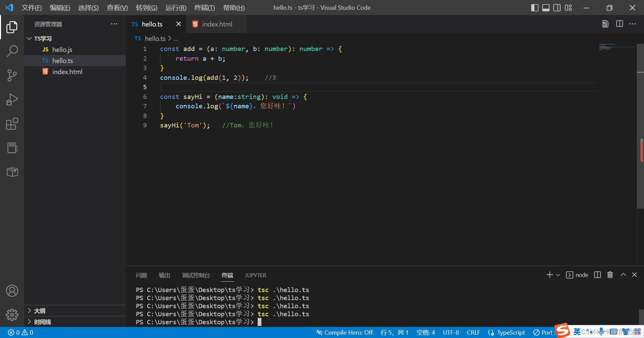Kill terminal with trash icon
This screenshot has width=644, height=338.
point(610,275)
